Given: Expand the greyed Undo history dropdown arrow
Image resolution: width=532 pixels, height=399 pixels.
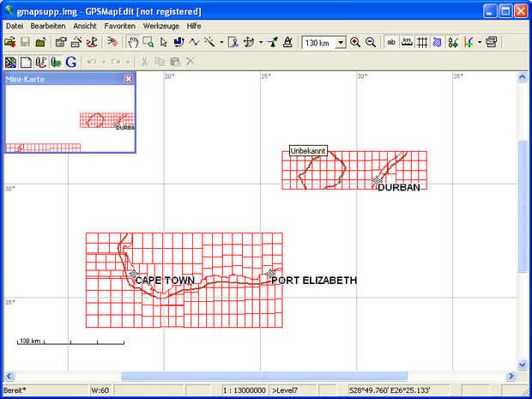Looking at the screenshot, I should pyautogui.click(x=104, y=62).
